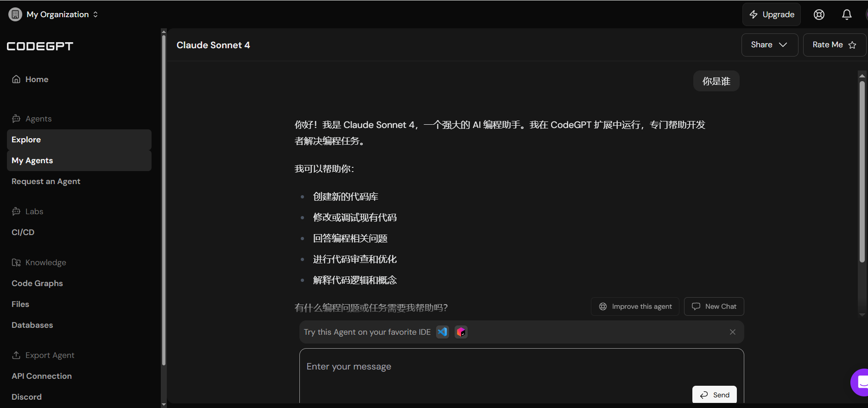Go to Home in the sidebar

point(37,79)
